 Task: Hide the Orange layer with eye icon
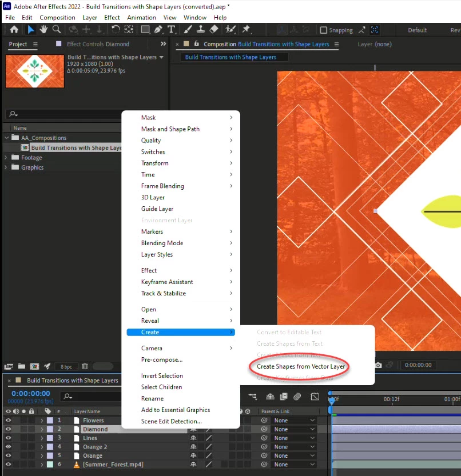point(8,455)
